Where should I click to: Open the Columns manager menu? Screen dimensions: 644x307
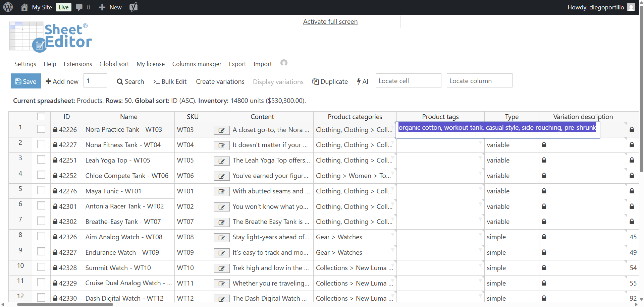click(x=197, y=64)
